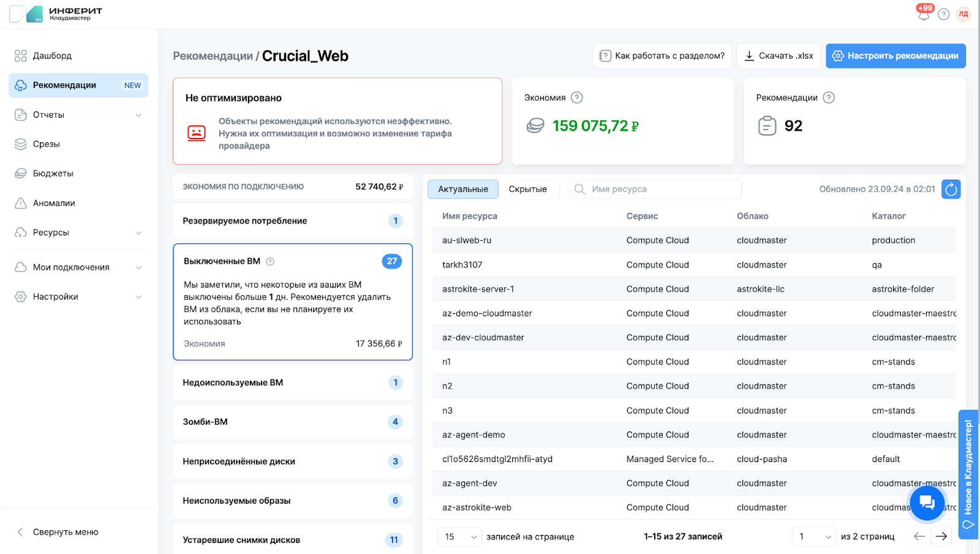The width and height of the screenshot is (980, 554).
Task: Open Аномалии in the sidebar
Action: tap(54, 203)
